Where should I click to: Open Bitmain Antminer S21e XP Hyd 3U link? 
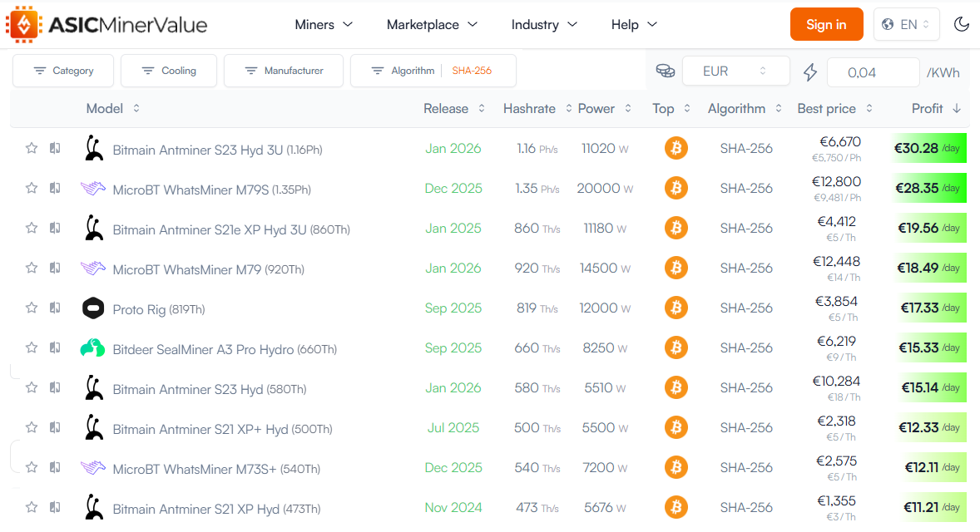231,229
